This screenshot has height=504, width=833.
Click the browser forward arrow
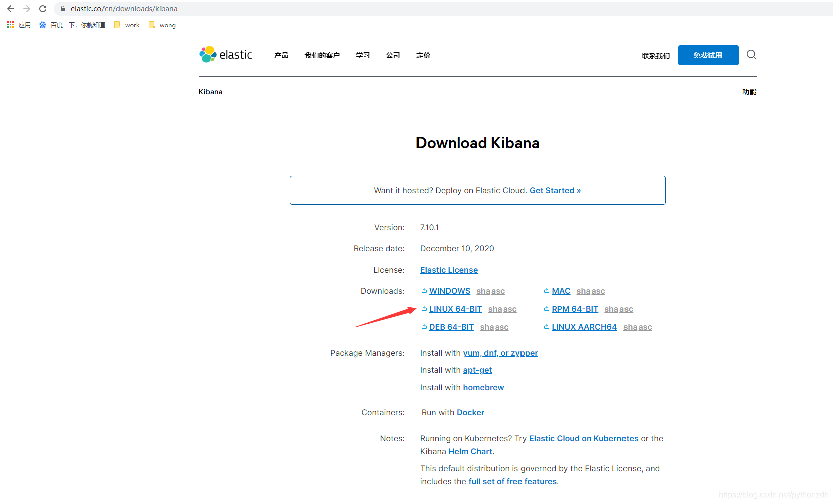pos(27,9)
